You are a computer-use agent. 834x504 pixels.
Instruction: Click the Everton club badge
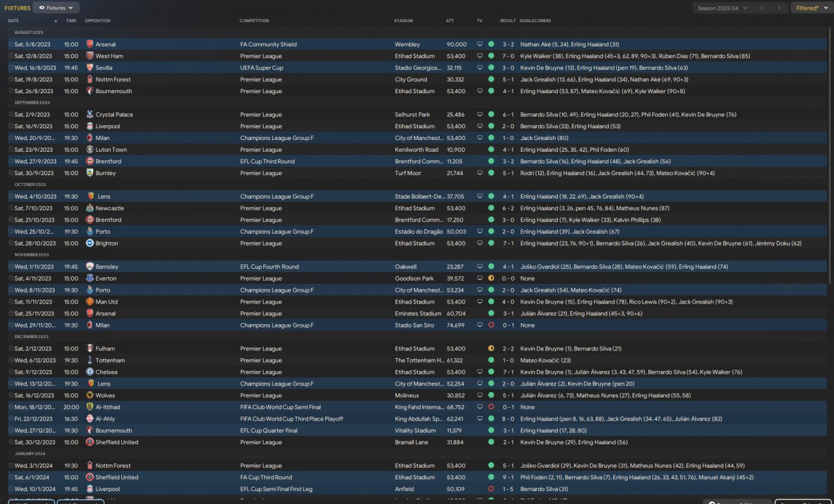90,279
